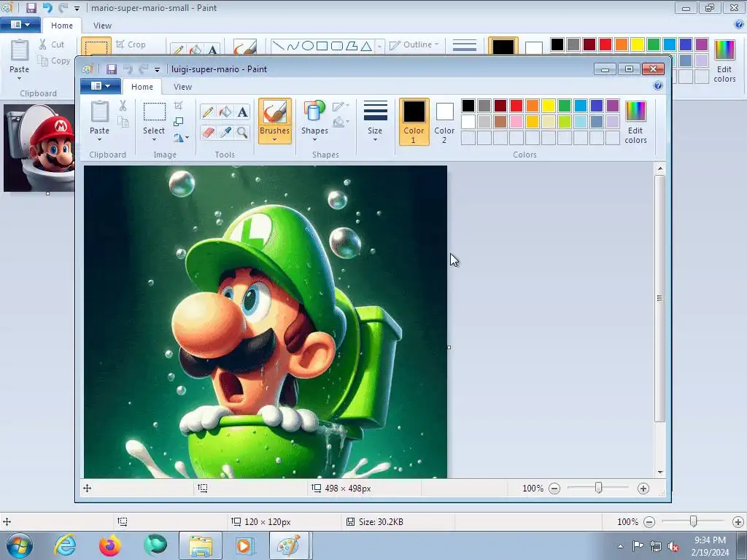Click zoom out minus button in luigi window
Screen dimensions: 747x560
click(x=554, y=488)
